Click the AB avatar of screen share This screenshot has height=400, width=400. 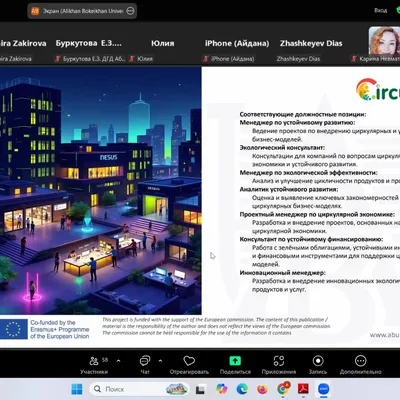35,11
